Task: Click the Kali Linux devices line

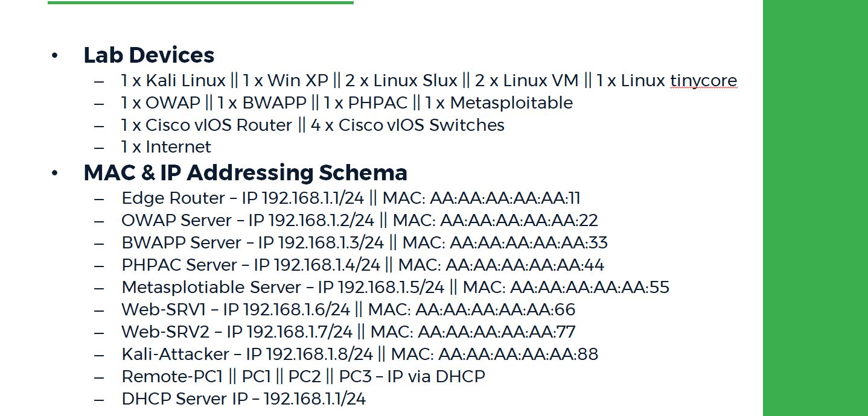Action: (x=429, y=81)
